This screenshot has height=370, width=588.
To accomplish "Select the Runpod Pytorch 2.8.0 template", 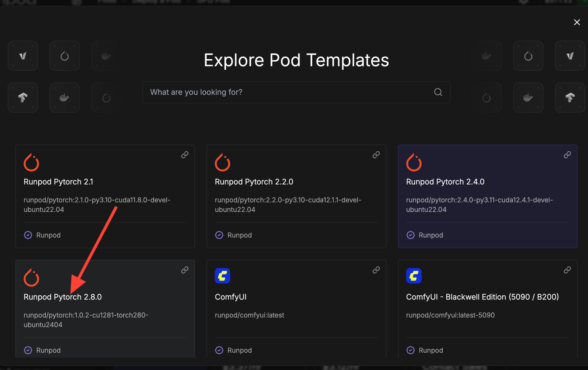I will (x=63, y=297).
